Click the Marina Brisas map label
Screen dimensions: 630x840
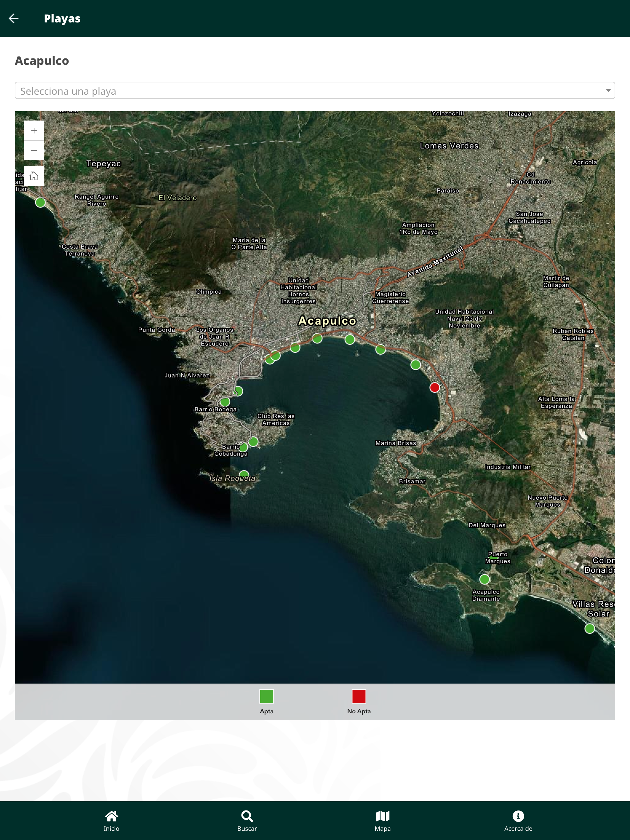pyautogui.click(x=396, y=443)
